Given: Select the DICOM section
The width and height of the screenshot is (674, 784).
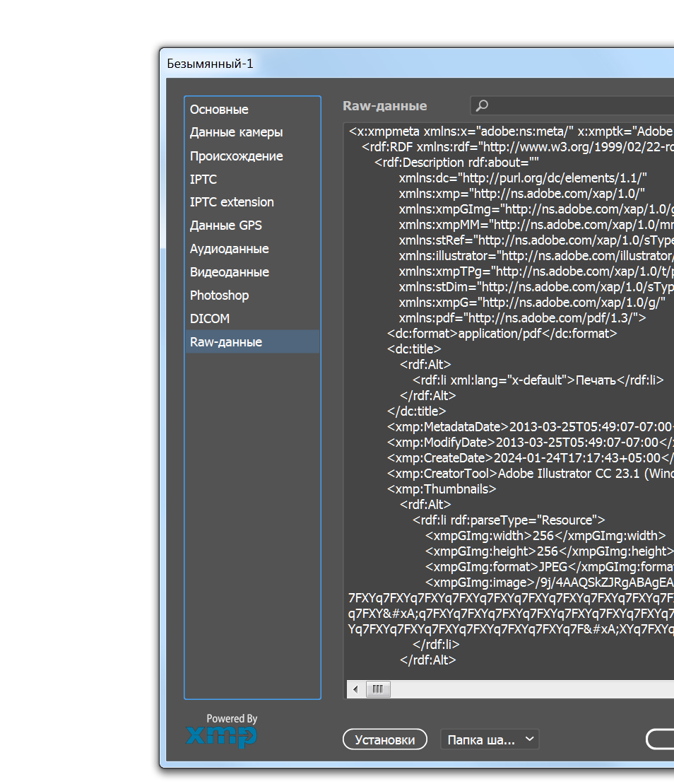Looking at the screenshot, I should pyautogui.click(x=252, y=319).
